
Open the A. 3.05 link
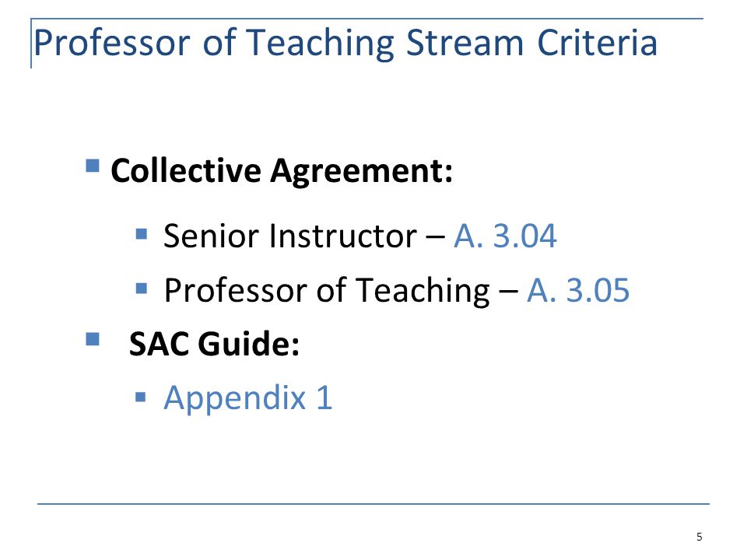pos(578,289)
